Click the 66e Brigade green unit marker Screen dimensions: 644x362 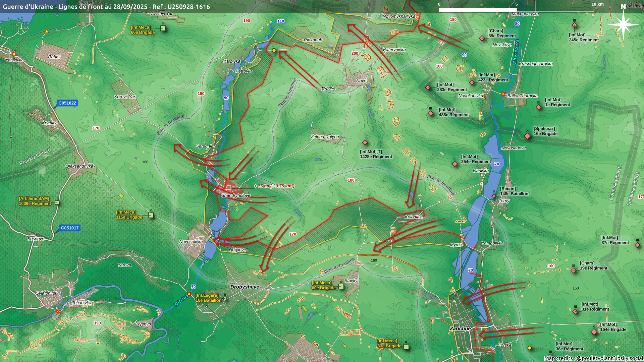point(163,28)
